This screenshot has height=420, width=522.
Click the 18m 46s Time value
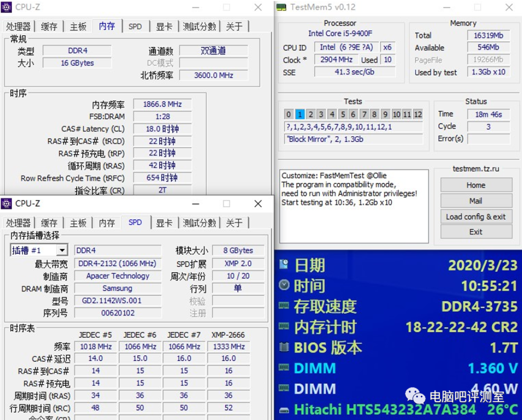pos(488,115)
